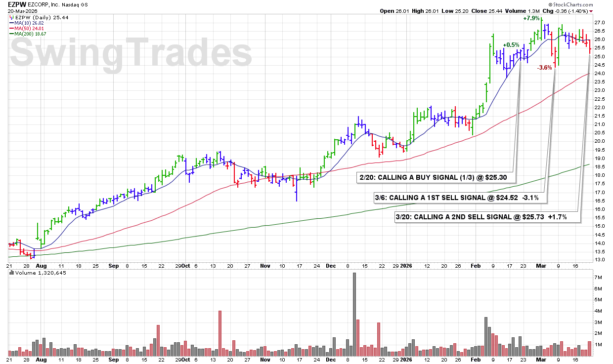Image resolution: width=613 pixels, height=364 pixels.
Task: Select the MA(200) 18.67 legend entry
Action: (x=34, y=34)
